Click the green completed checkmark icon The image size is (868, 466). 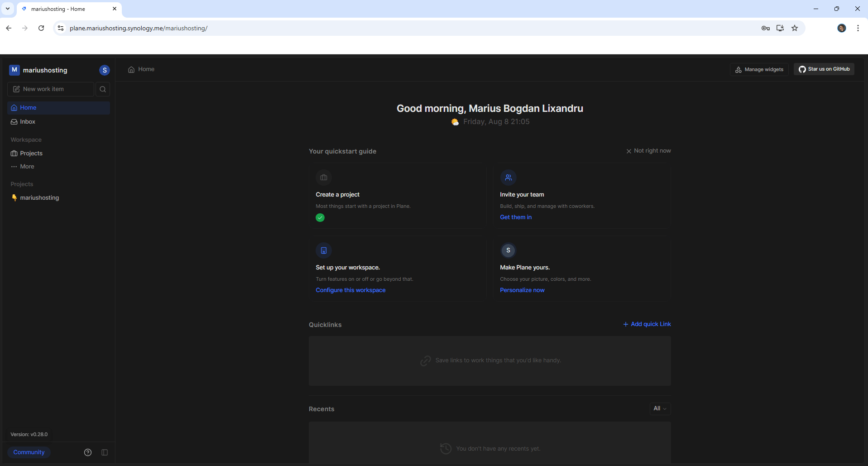[x=320, y=218]
